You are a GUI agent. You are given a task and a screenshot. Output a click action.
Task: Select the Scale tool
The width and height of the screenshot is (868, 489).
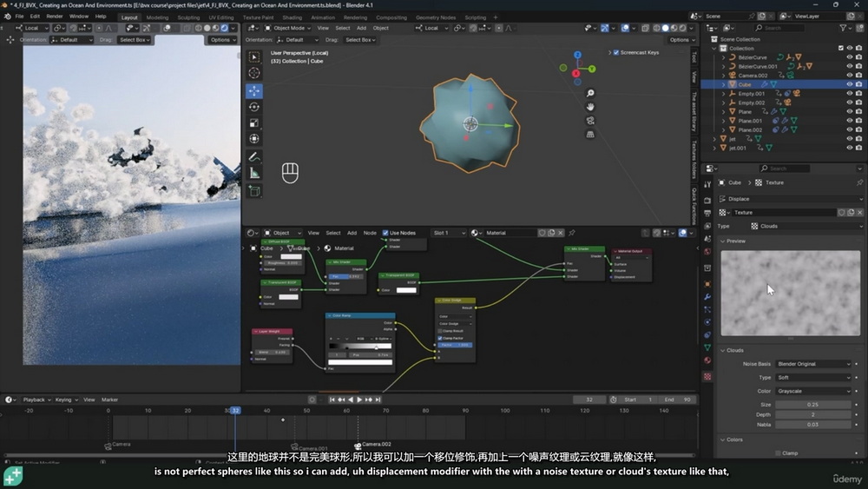click(x=254, y=123)
